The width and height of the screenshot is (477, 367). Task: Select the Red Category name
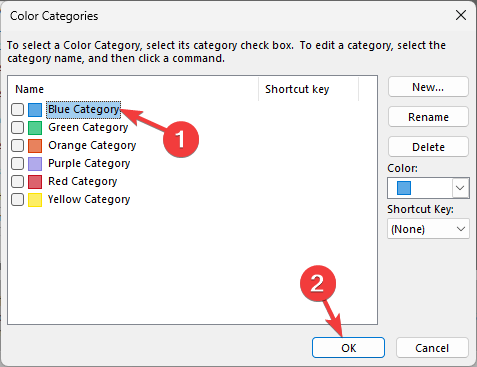tap(82, 181)
